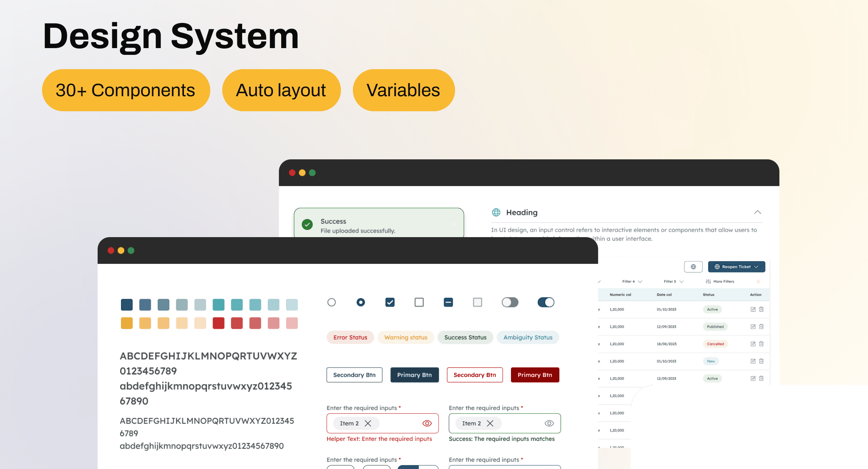Turn on the gray toggle switch
Image resolution: width=868 pixels, height=469 pixels.
tap(510, 302)
